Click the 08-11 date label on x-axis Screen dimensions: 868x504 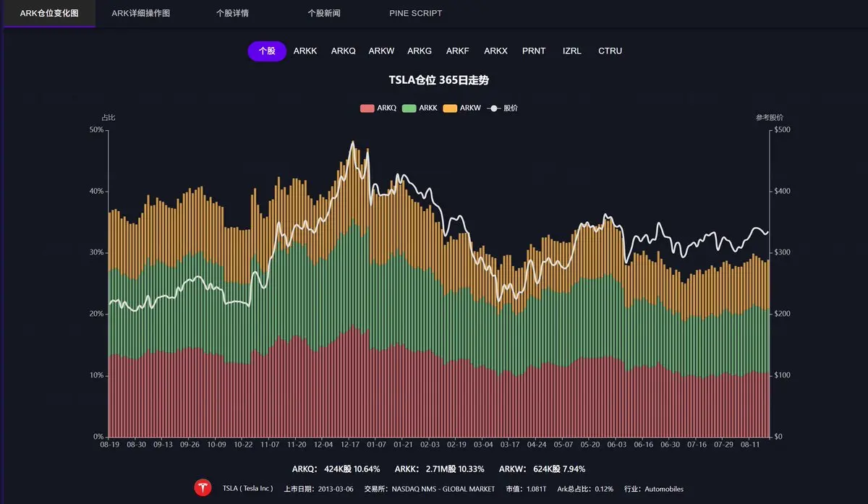click(x=751, y=445)
